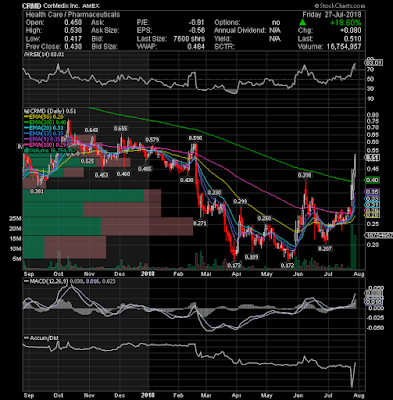Click the Chg value +0.080
This screenshot has width=393, height=400.
coord(350,31)
